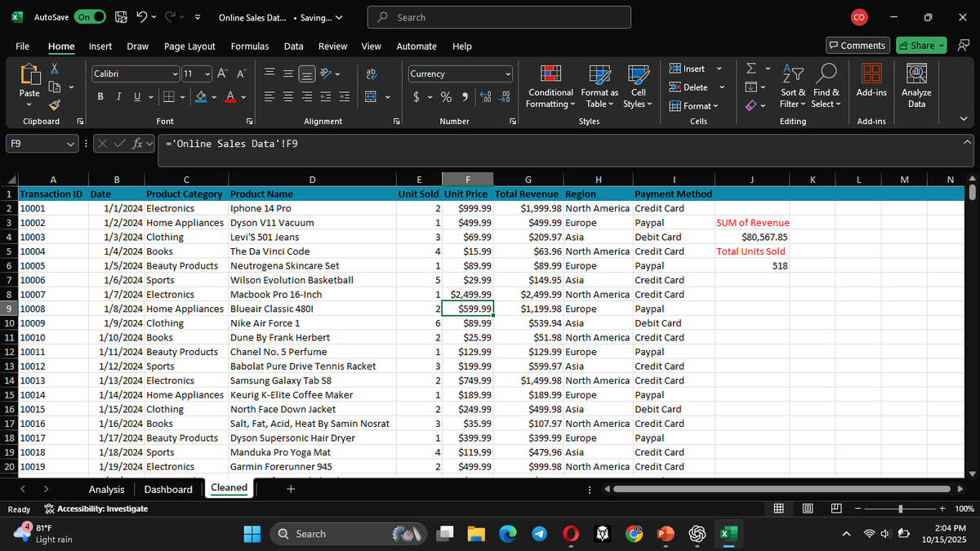Expand Format as Table menu

point(601,87)
